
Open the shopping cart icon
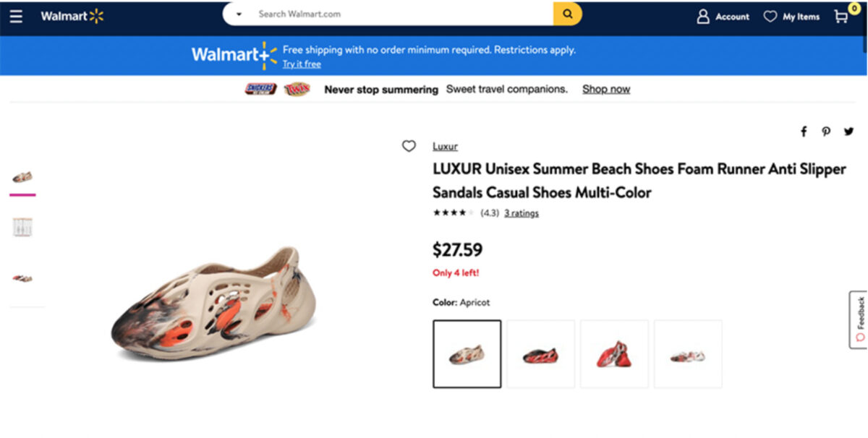[841, 15]
